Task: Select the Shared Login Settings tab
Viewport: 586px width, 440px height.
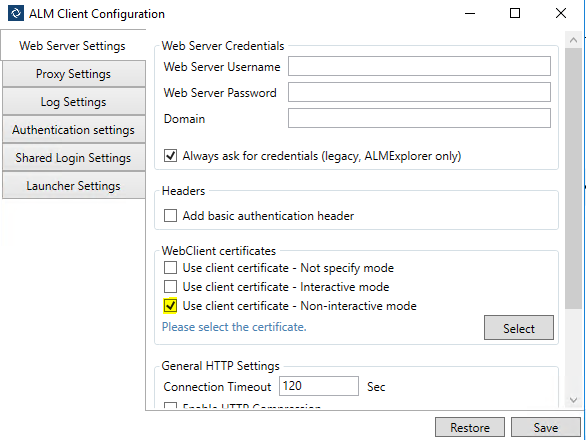Action: (74, 158)
